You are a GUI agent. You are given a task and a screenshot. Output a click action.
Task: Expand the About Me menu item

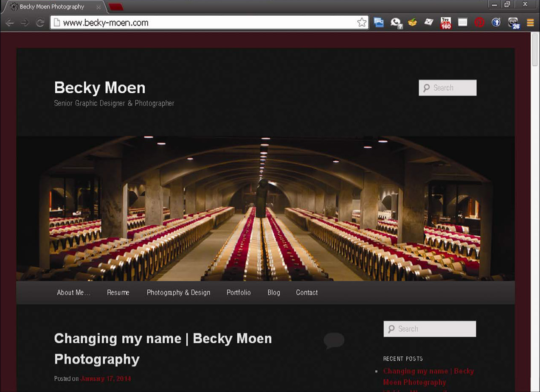click(73, 292)
